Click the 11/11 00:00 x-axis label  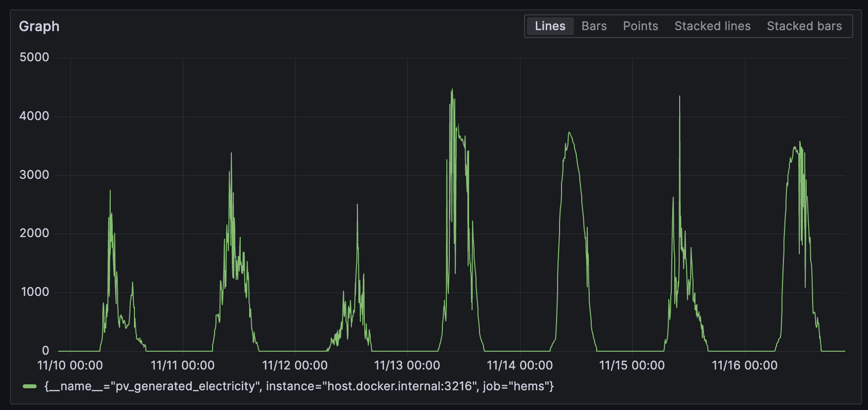pyautogui.click(x=182, y=366)
